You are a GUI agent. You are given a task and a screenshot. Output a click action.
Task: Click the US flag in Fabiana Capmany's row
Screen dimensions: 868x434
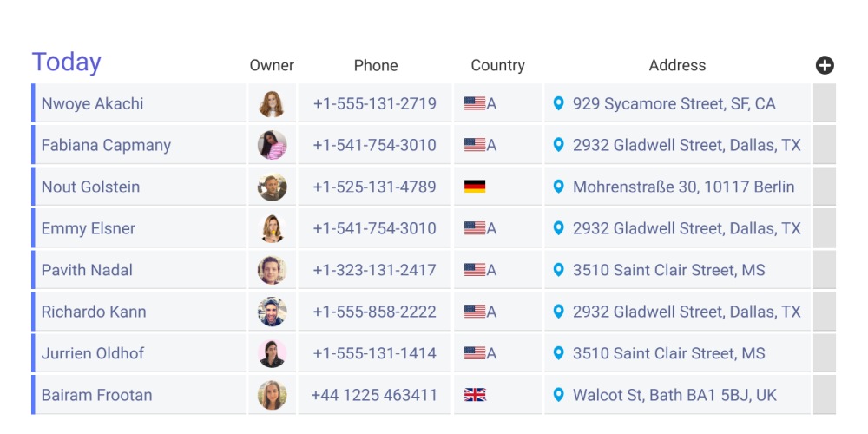click(475, 145)
